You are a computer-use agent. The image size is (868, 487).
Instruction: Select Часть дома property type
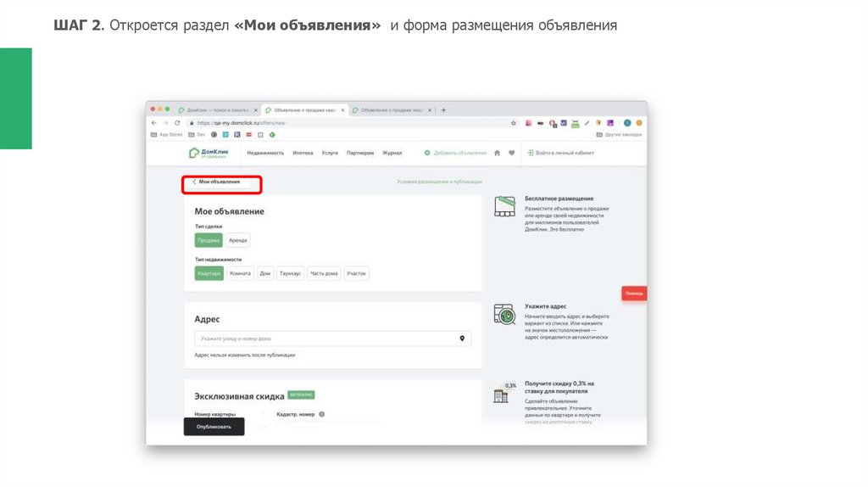[324, 273]
